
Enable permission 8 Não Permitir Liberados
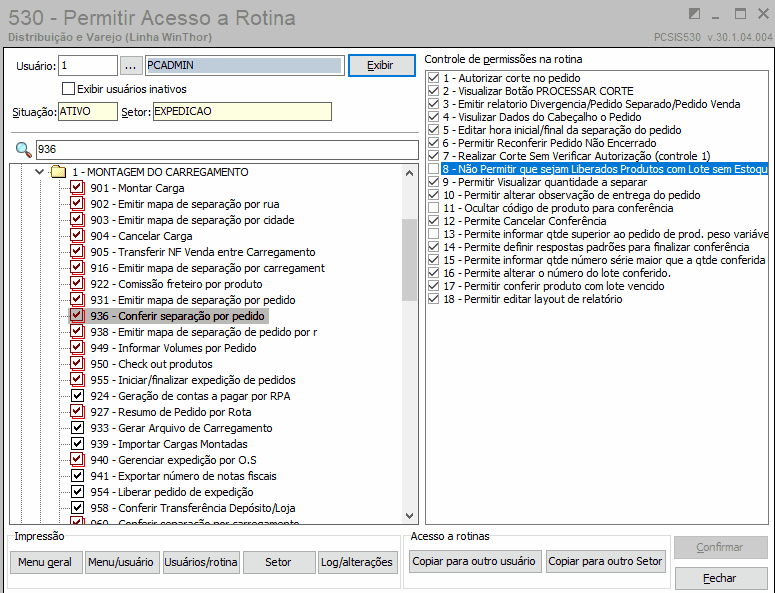pos(433,169)
